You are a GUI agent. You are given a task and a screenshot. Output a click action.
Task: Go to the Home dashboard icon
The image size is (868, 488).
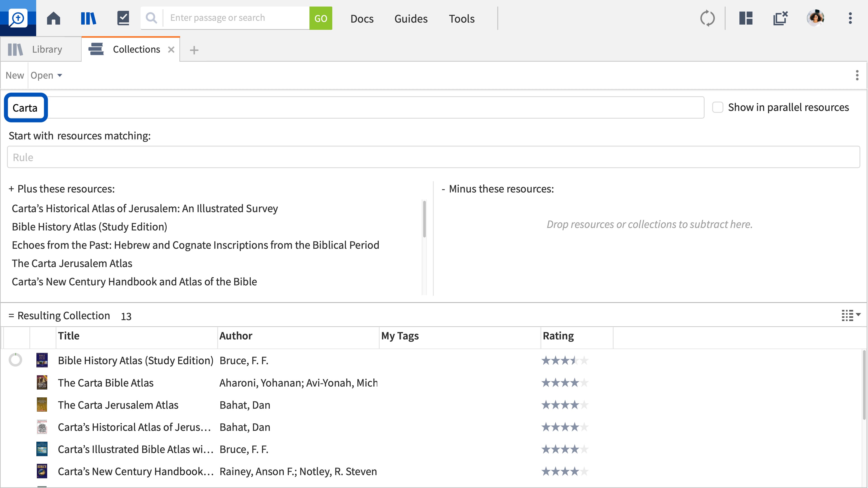pos(54,18)
